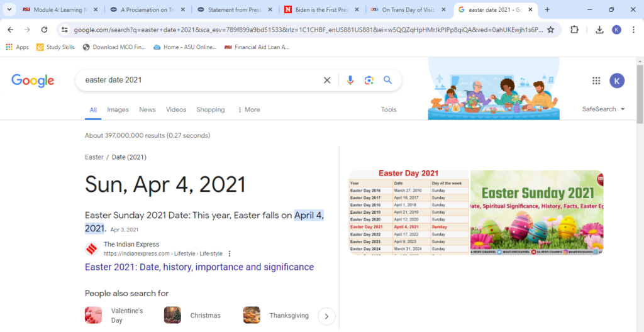Screen dimensions: 644x332
Task: Open a new browser tab
Action: (x=547, y=9)
